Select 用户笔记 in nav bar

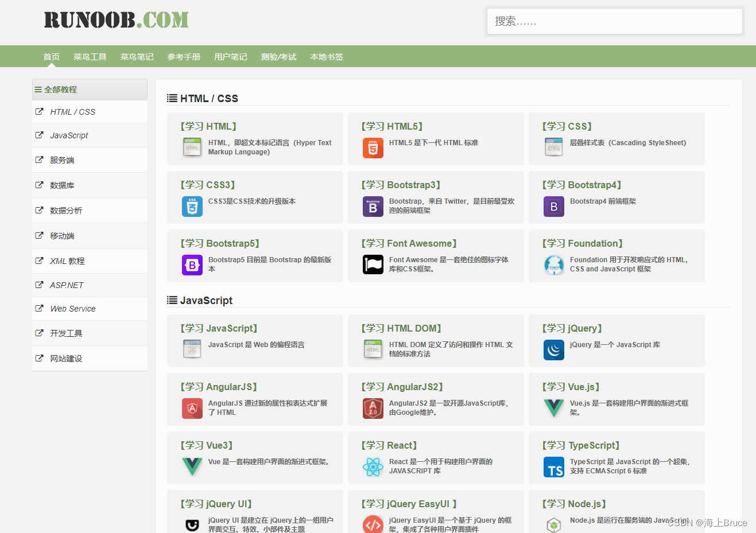231,57
